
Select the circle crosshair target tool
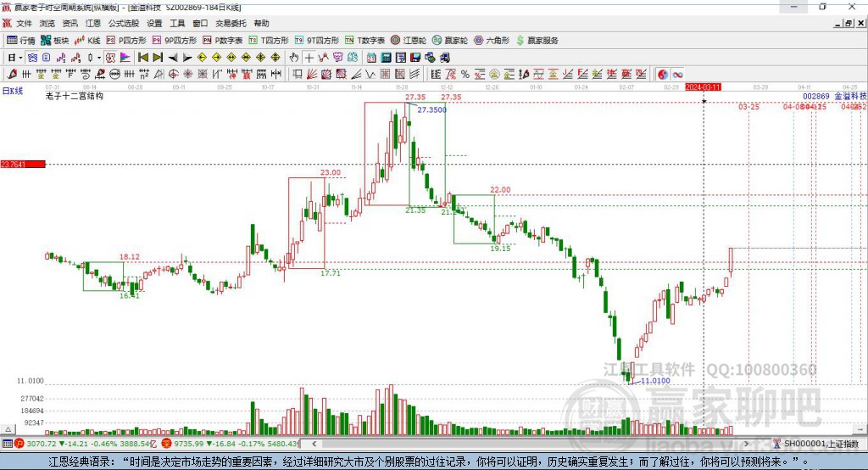[x=173, y=75]
